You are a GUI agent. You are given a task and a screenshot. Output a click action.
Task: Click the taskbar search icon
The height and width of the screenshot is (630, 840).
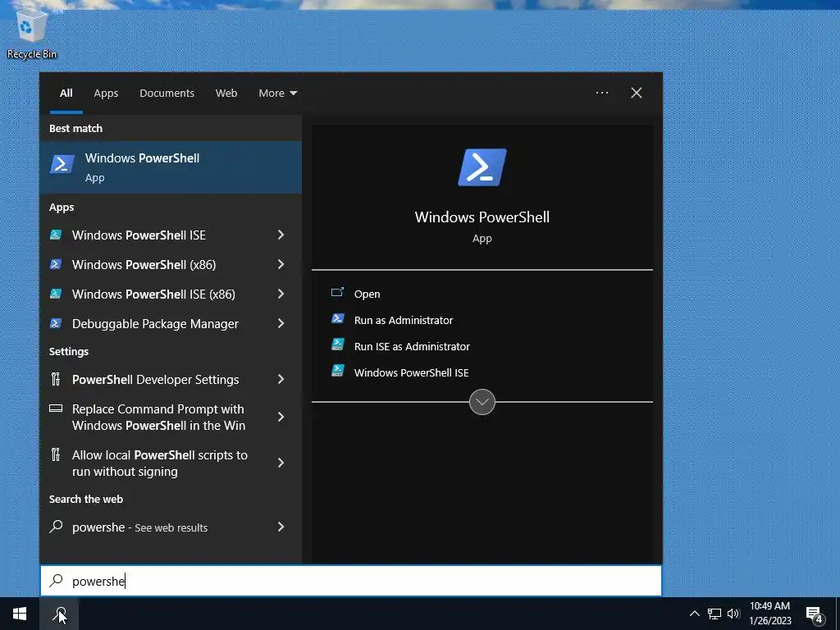point(59,614)
